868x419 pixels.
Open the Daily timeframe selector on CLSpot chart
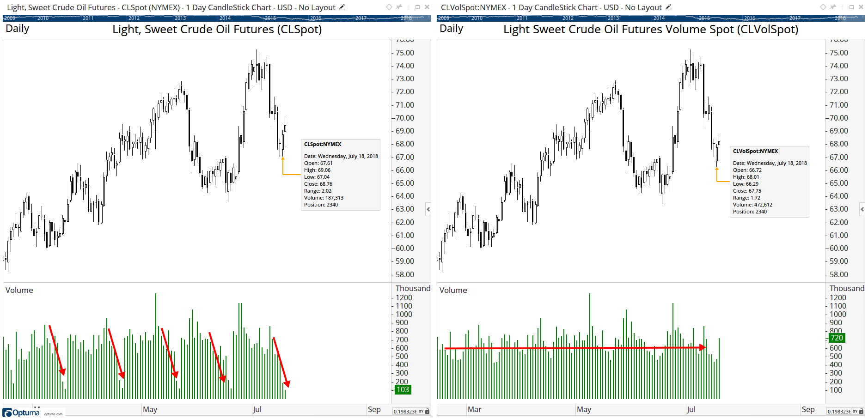18,29
